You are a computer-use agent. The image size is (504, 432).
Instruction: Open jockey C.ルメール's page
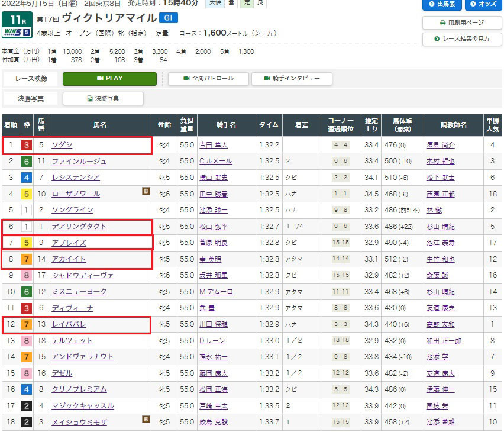(x=216, y=161)
